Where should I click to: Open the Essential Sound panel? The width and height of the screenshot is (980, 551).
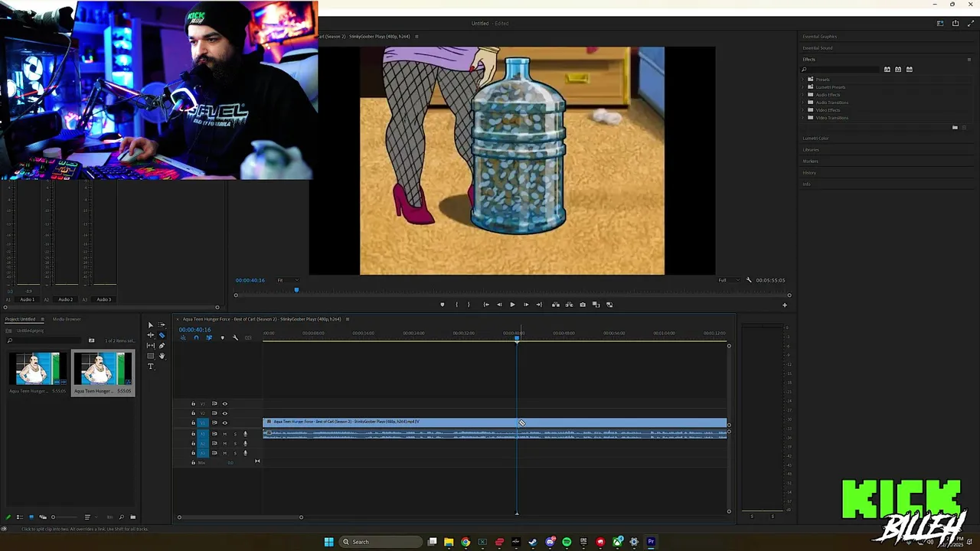pyautogui.click(x=818, y=48)
